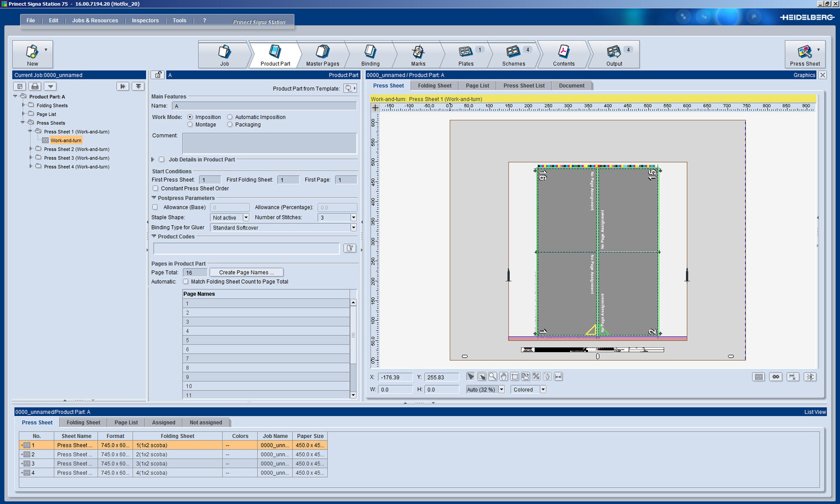This screenshot has width=840, height=504.
Task: Open the Colored display mode dropdown
Action: (543, 390)
